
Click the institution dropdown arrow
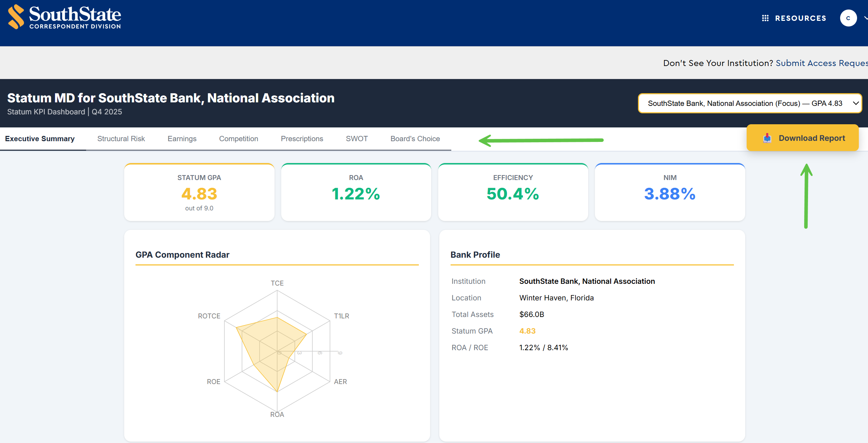(x=856, y=103)
